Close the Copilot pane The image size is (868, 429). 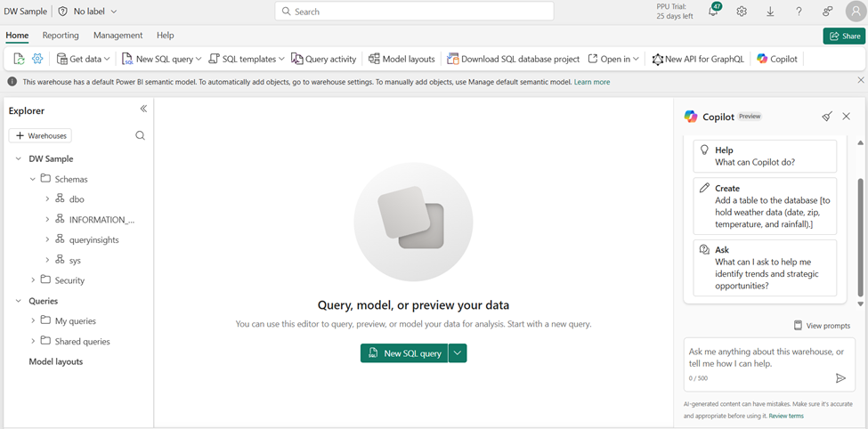[x=846, y=117]
